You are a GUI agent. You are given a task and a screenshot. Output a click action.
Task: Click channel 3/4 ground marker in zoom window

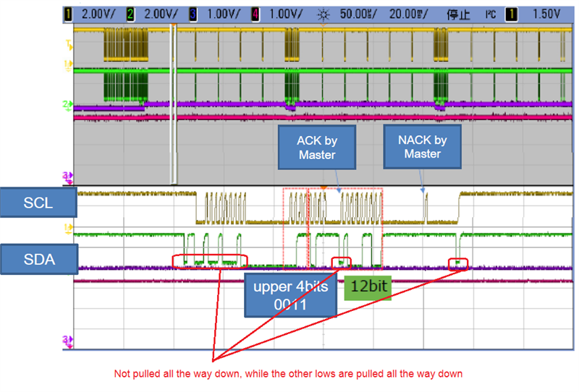67,341
